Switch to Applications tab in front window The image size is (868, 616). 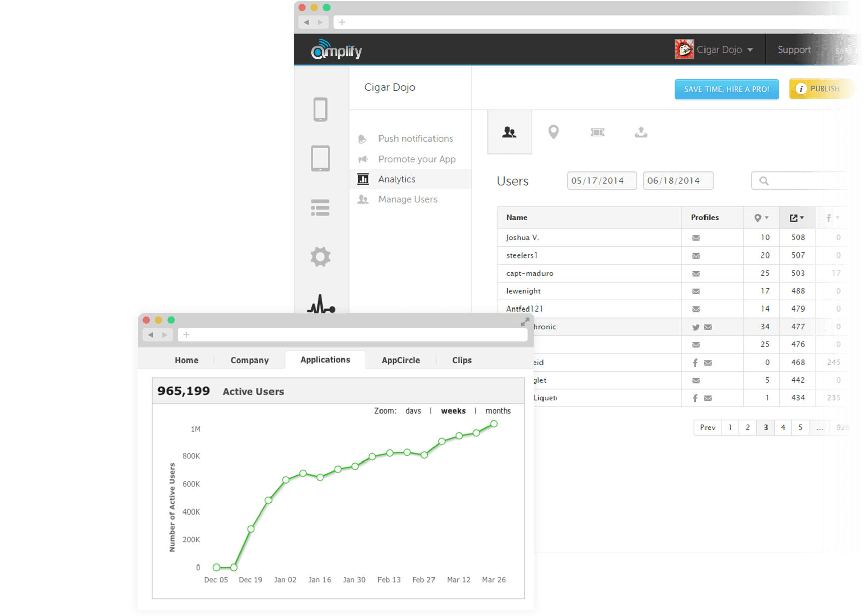(x=325, y=360)
